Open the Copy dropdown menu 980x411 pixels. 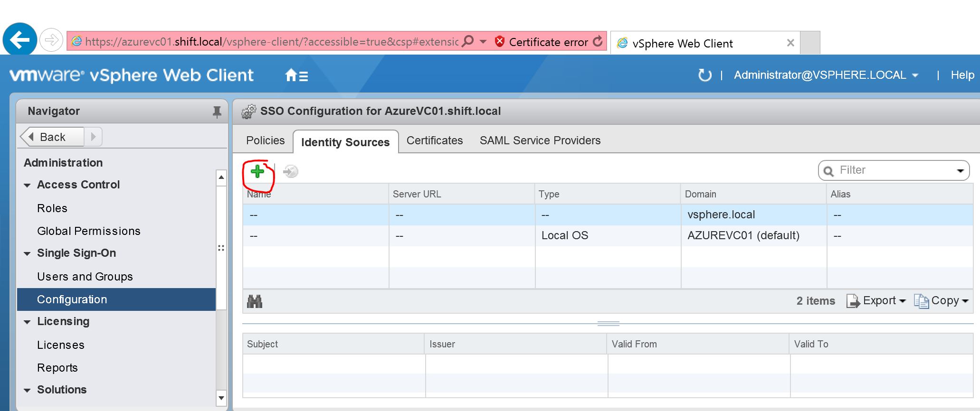click(941, 301)
